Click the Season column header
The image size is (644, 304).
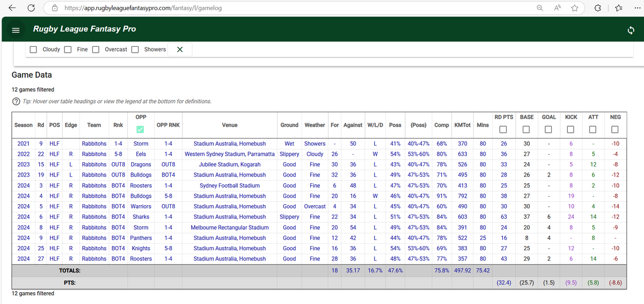[24, 125]
